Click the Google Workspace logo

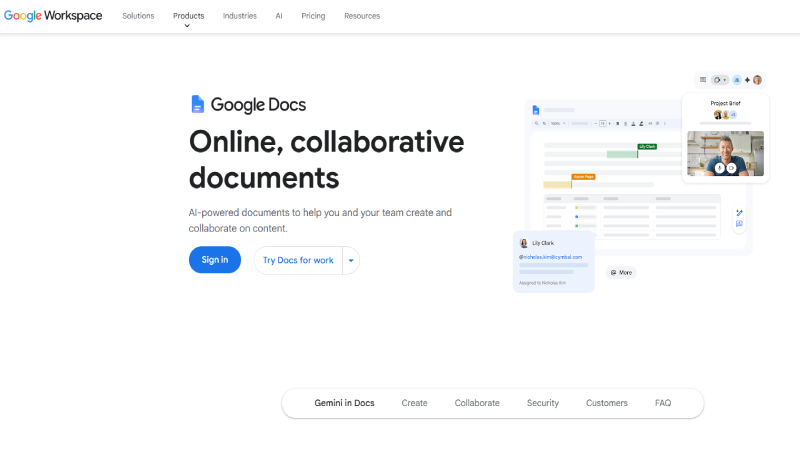(53, 16)
